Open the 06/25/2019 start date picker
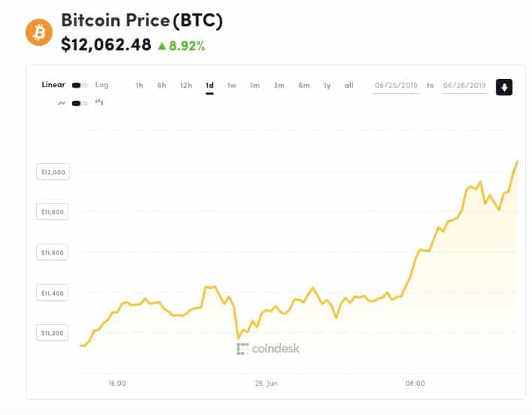The height and width of the screenshot is (415, 532). pos(396,86)
